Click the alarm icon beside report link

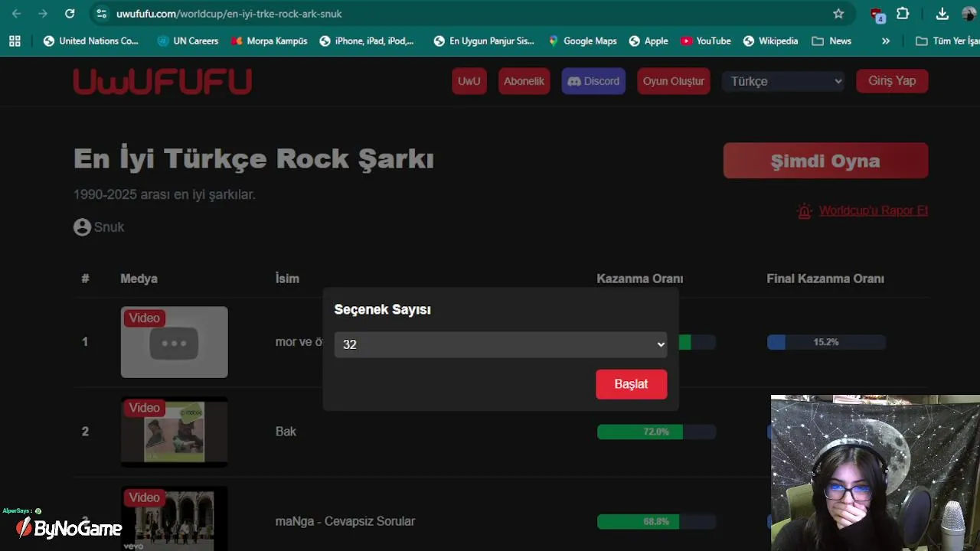(x=804, y=211)
